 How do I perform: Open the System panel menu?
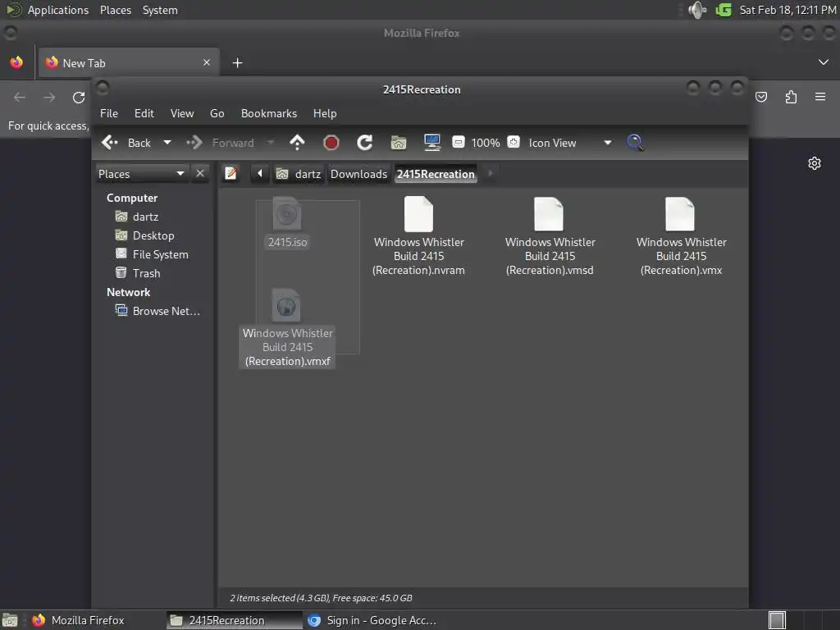tap(160, 10)
